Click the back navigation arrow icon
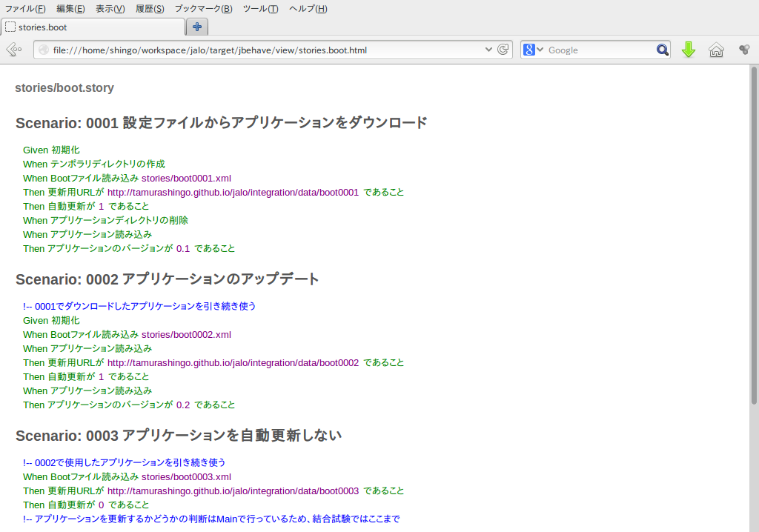Image resolution: width=759 pixels, height=532 pixels. pyautogui.click(x=13, y=50)
